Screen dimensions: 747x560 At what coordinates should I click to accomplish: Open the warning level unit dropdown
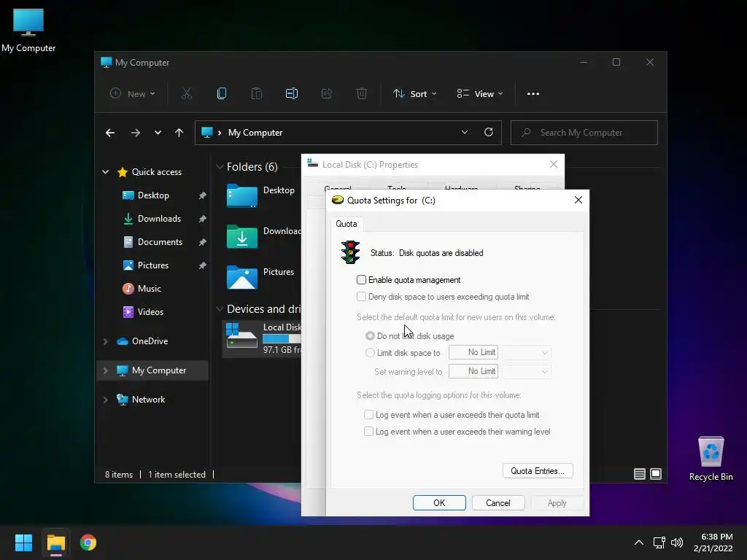527,371
